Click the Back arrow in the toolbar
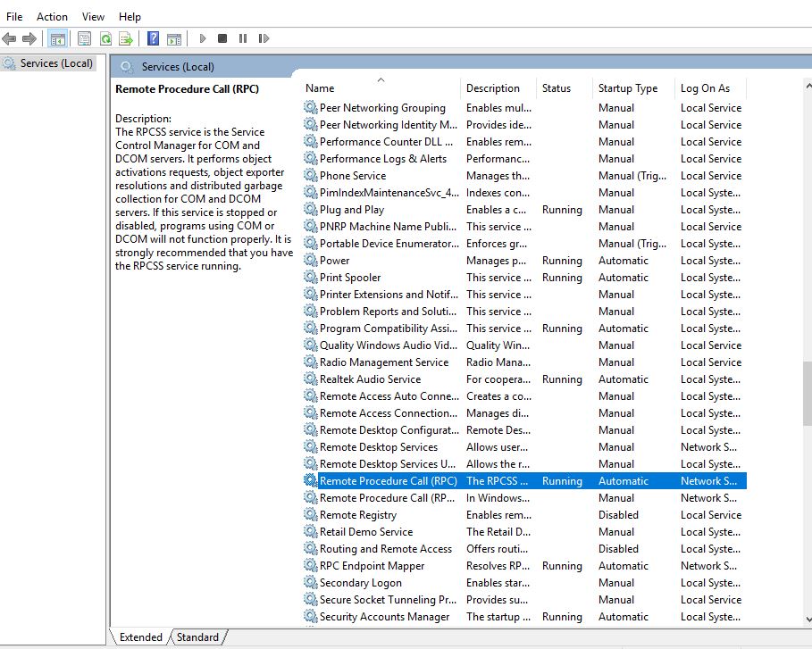 tap(10, 38)
